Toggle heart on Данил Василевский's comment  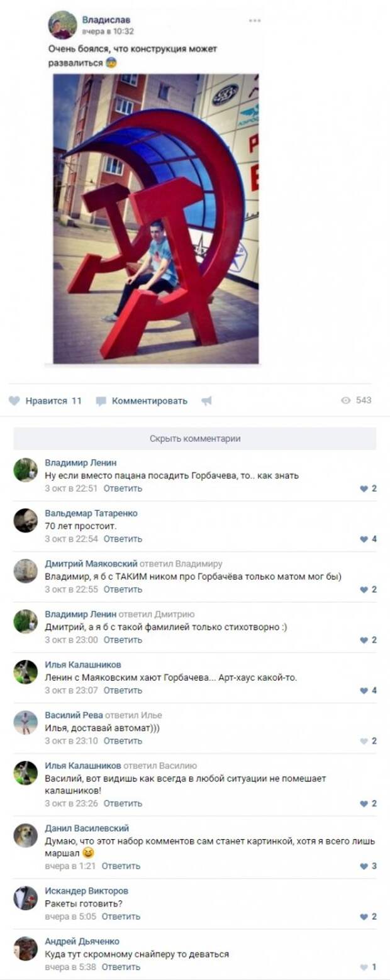coord(364,866)
